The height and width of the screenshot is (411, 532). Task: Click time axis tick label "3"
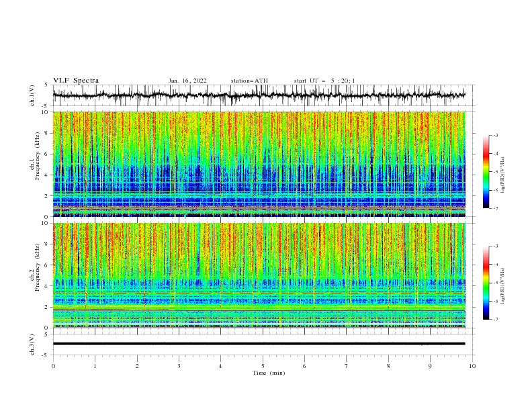(179, 366)
